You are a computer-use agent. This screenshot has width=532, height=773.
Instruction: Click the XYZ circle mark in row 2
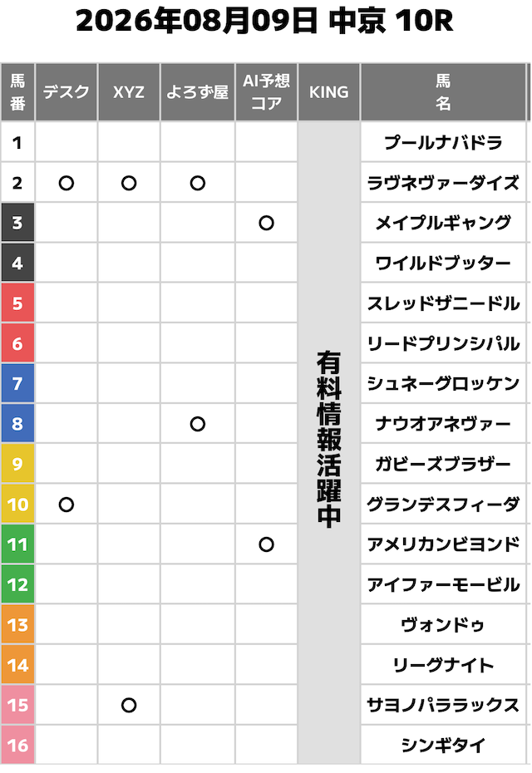tap(129, 184)
